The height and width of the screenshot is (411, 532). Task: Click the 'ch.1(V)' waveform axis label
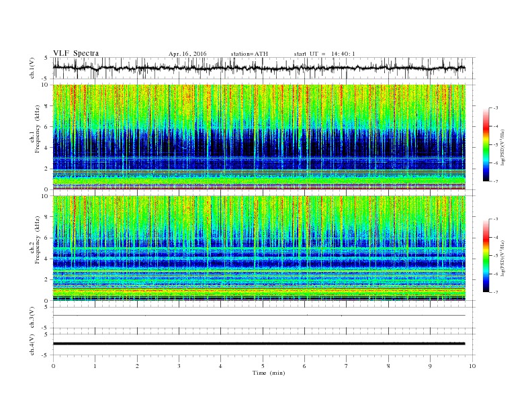coord(32,68)
